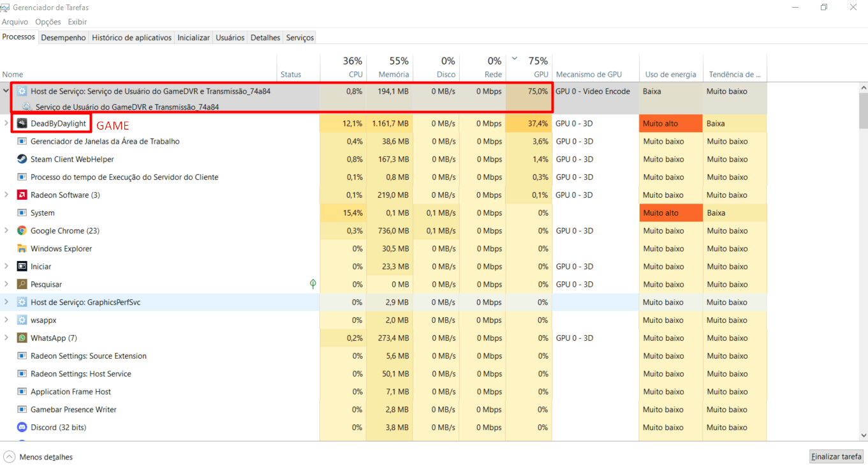Click the child service GameDVR gear icon
This screenshot has height=471, width=868.
tap(27, 107)
